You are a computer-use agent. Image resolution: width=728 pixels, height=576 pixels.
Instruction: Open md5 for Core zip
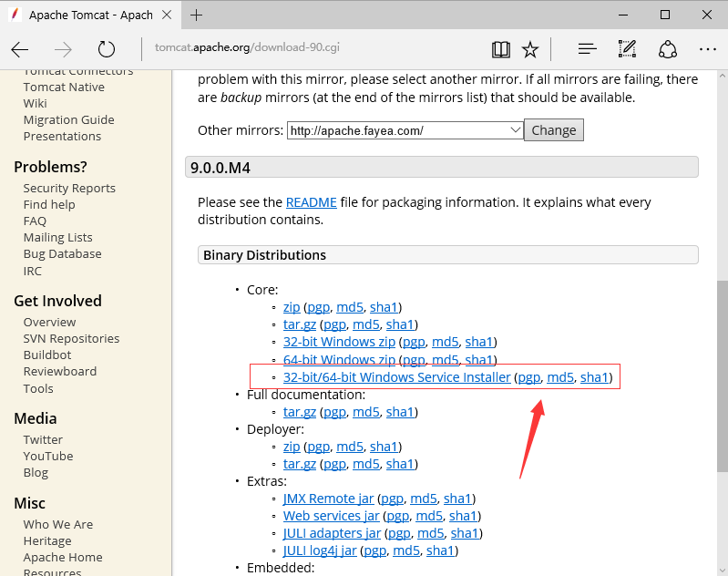[350, 307]
